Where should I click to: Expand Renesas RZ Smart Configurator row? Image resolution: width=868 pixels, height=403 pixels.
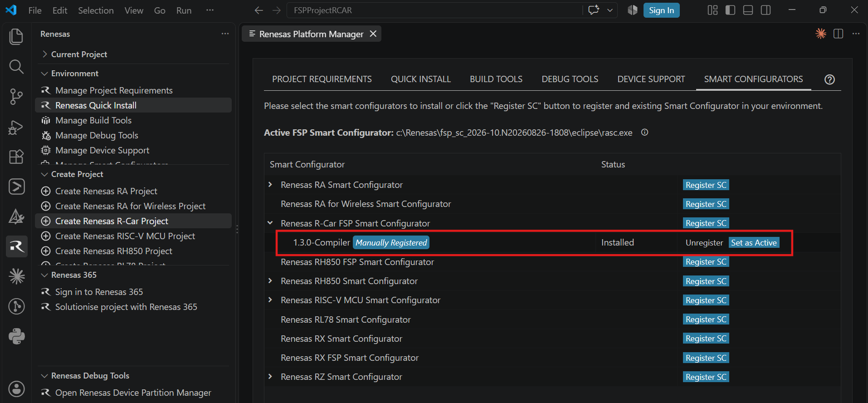(270, 376)
